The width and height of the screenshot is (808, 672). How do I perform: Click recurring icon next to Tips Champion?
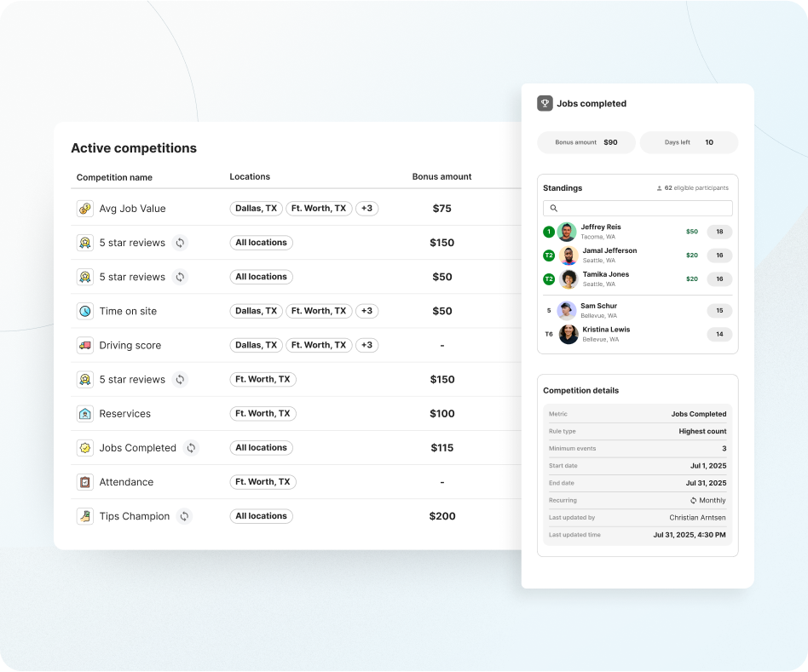(x=184, y=516)
